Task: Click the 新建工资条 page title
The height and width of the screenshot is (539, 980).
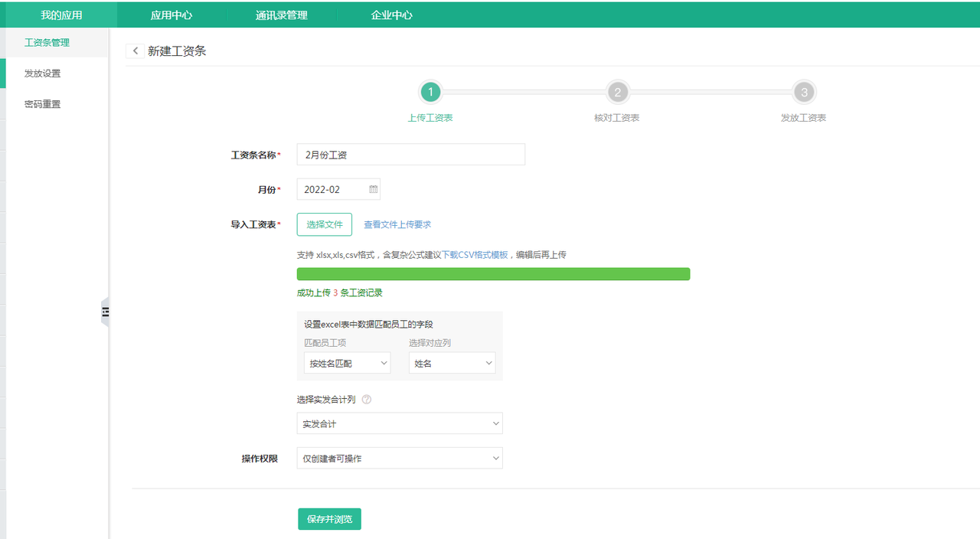Action: pos(177,51)
